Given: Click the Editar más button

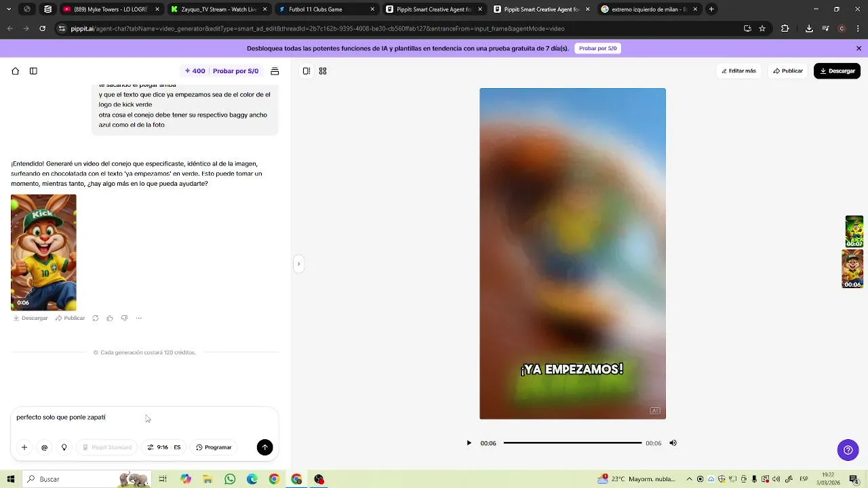Looking at the screenshot, I should pos(738,71).
